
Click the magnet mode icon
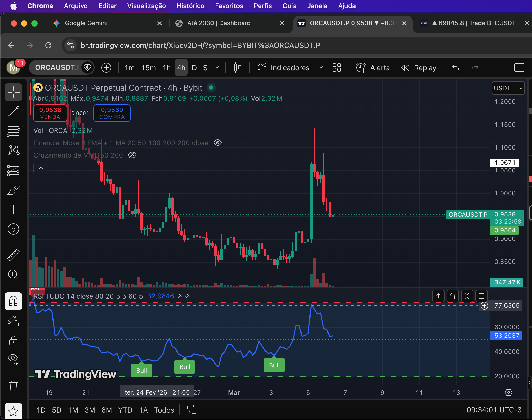click(x=13, y=301)
